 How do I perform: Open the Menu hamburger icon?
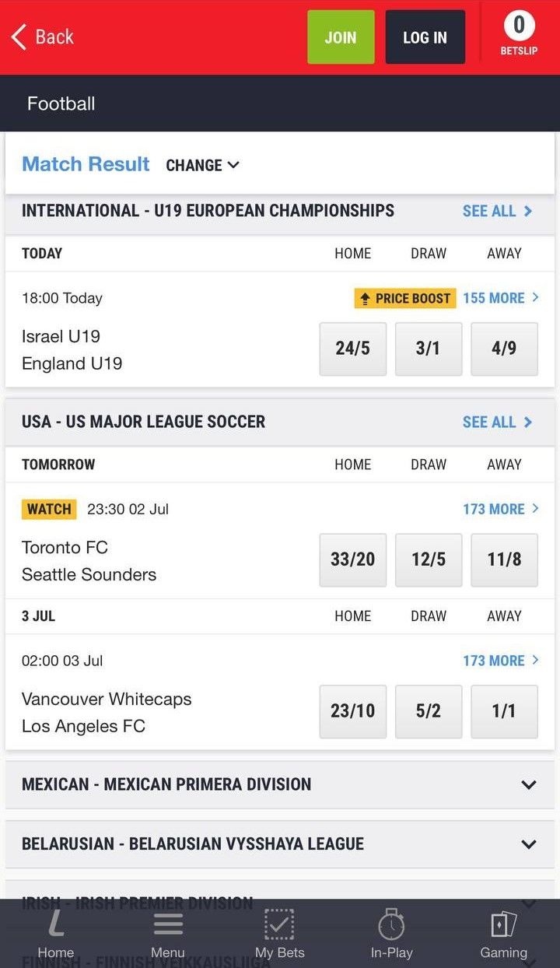tap(168, 924)
